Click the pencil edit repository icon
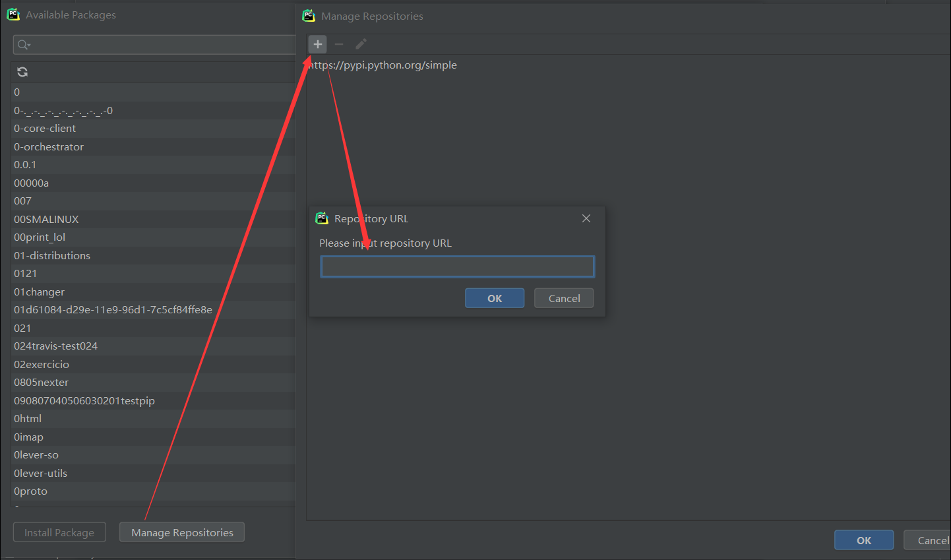The width and height of the screenshot is (951, 560). coord(361,44)
